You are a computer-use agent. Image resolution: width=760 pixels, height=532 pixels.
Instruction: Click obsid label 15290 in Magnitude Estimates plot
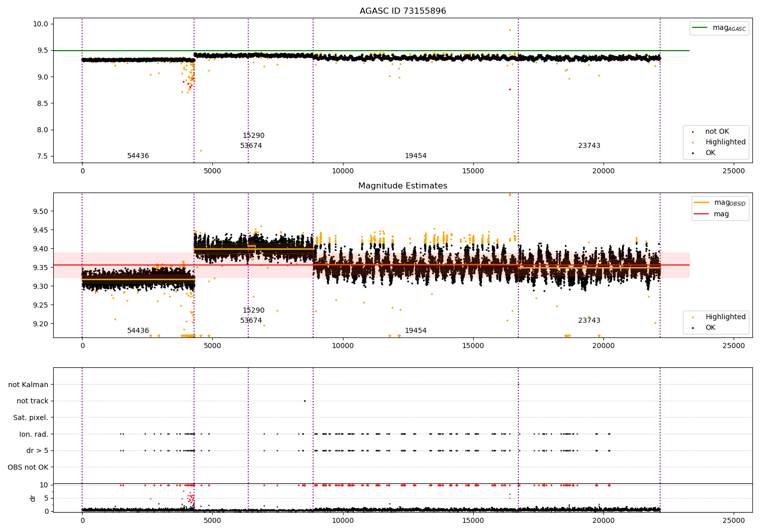(x=253, y=311)
